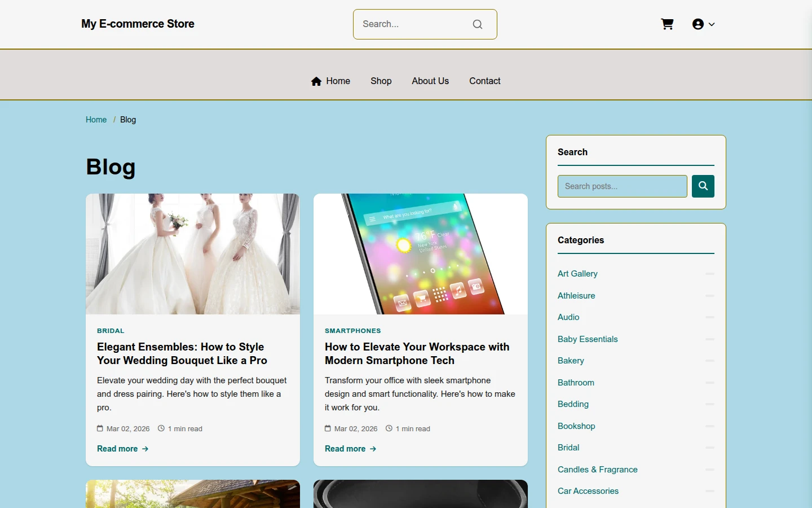The width and height of the screenshot is (812, 508).
Task: Open Elegant Ensembles article title
Action: [182, 354]
